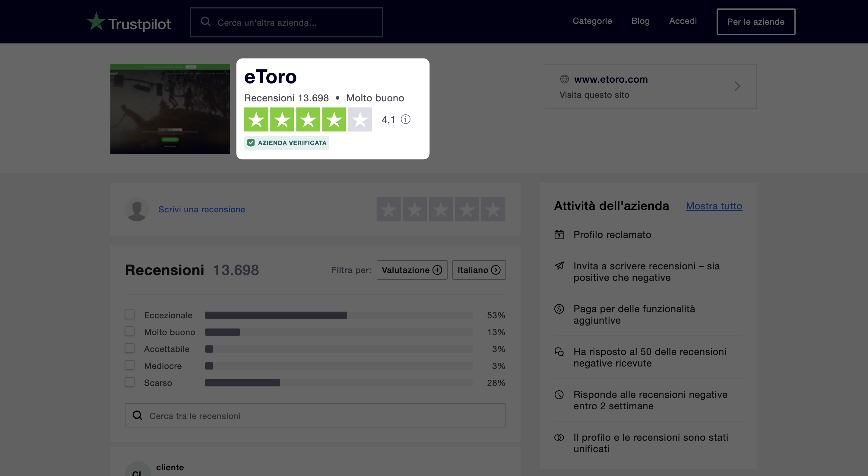Click the Scrivi una recensione link
Image resolution: width=868 pixels, height=476 pixels.
pos(202,209)
